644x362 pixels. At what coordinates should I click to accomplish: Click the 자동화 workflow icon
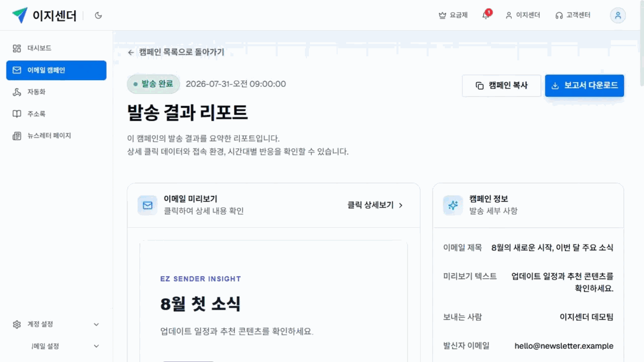17,92
